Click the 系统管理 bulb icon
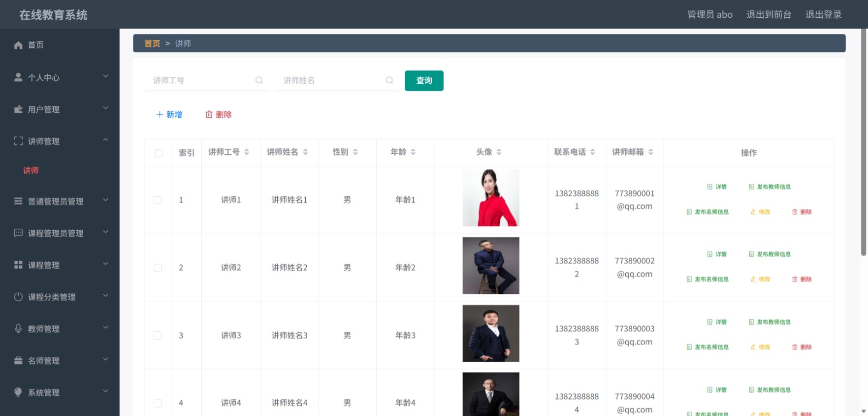The height and width of the screenshot is (416, 868). 18,392
